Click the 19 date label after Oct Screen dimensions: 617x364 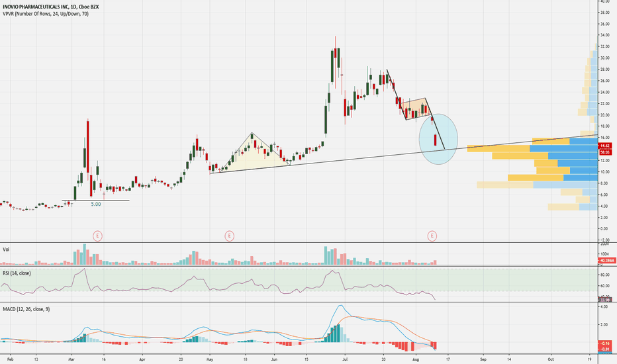(x=589, y=359)
